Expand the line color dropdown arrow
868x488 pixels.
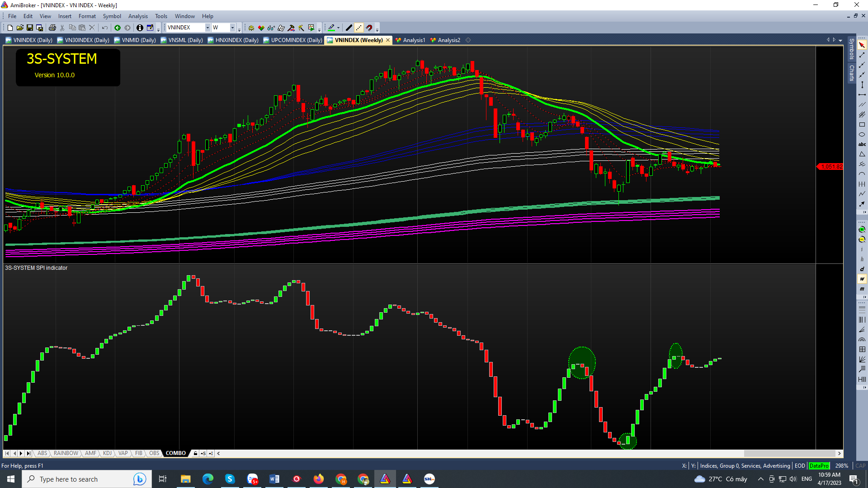point(338,28)
